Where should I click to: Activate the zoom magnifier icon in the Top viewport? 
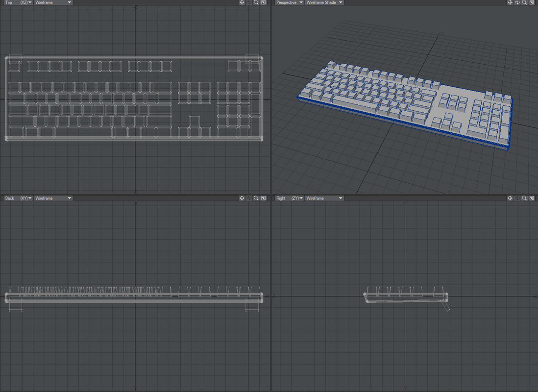[255, 2]
